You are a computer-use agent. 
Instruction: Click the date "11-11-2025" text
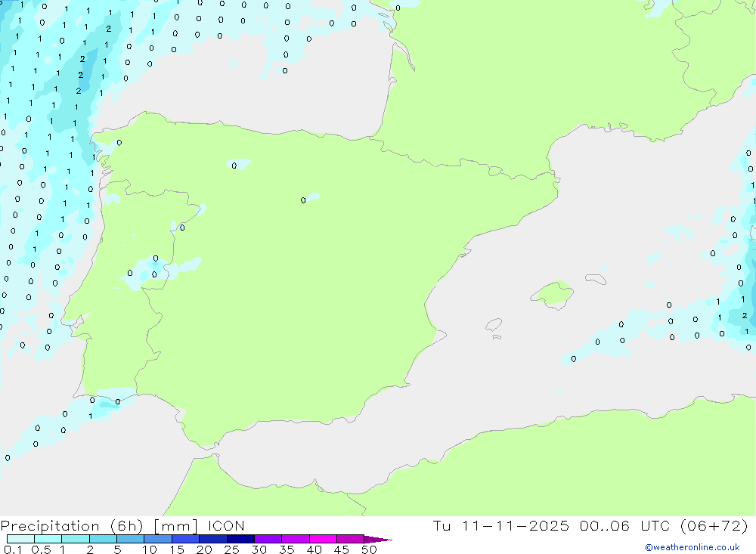(516, 525)
